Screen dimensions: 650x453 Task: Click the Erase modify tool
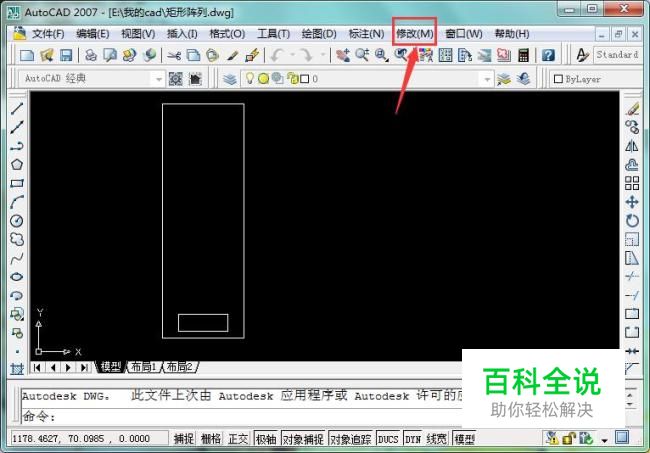(x=632, y=109)
